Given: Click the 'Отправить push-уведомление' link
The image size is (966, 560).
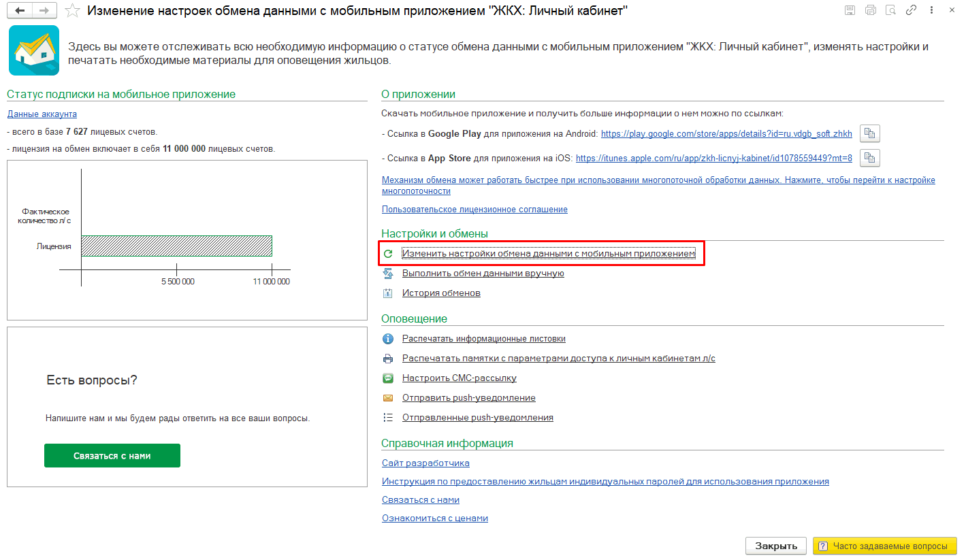Looking at the screenshot, I should pos(469,398).
